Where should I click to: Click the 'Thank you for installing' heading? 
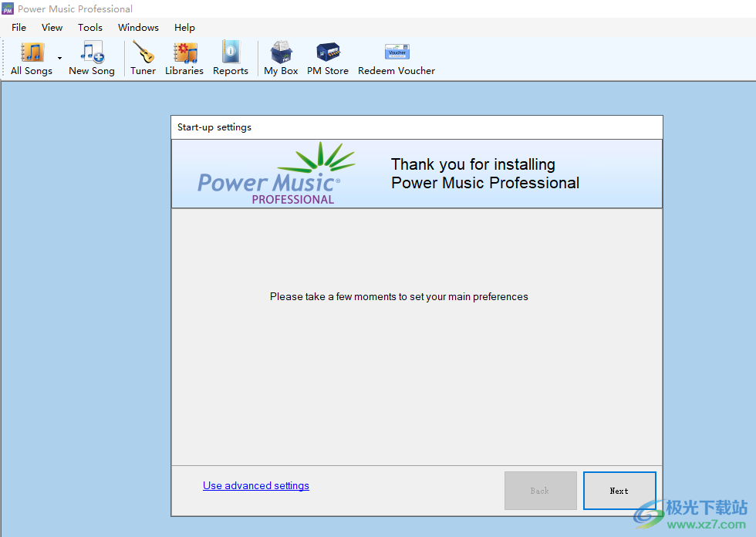click(485, 174)
